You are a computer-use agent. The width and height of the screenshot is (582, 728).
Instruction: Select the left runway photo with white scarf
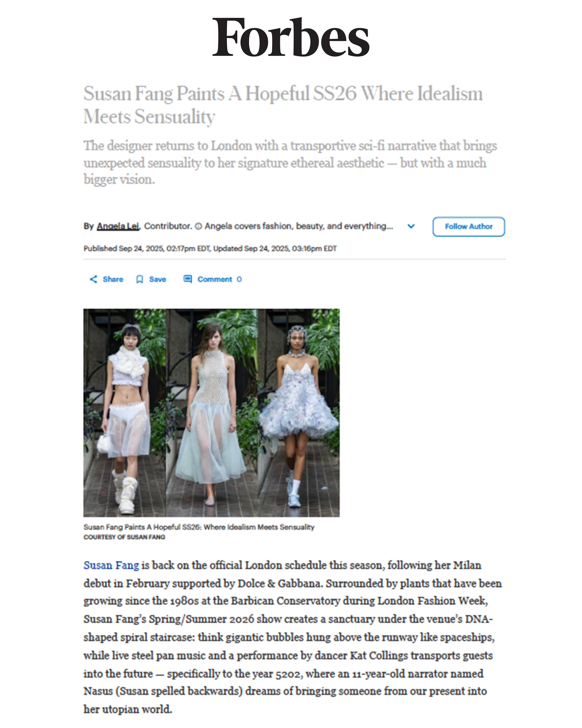[125, 413]
